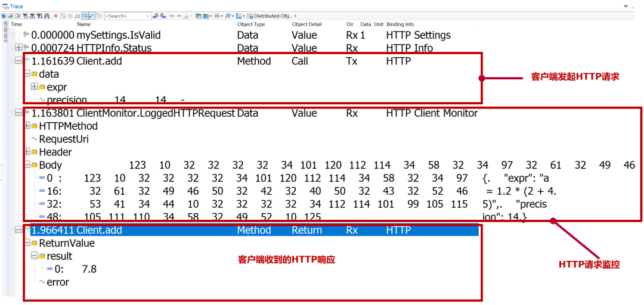
Task: Select the HTTPInfo.Status row text
Action: tap(114, 48)
